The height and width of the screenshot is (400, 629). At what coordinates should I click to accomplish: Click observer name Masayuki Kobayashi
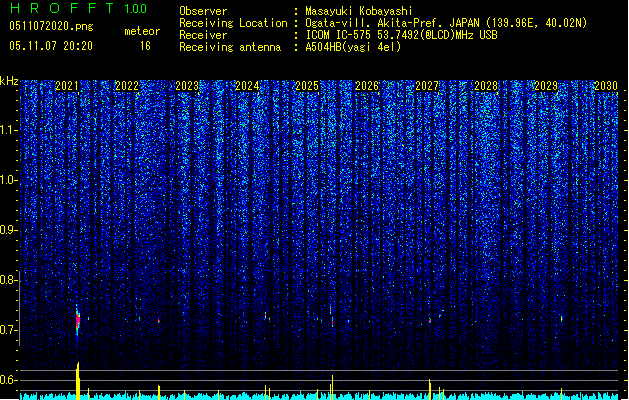point(359,11)
